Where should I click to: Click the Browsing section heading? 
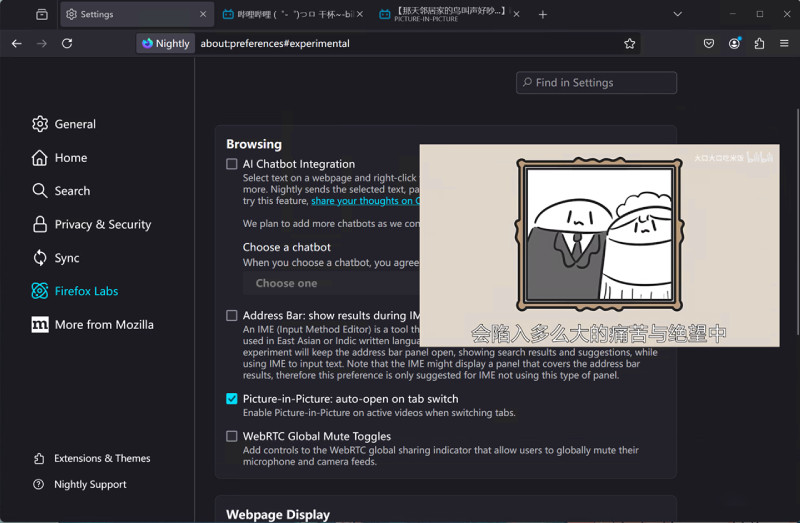[x=254, y=144]
